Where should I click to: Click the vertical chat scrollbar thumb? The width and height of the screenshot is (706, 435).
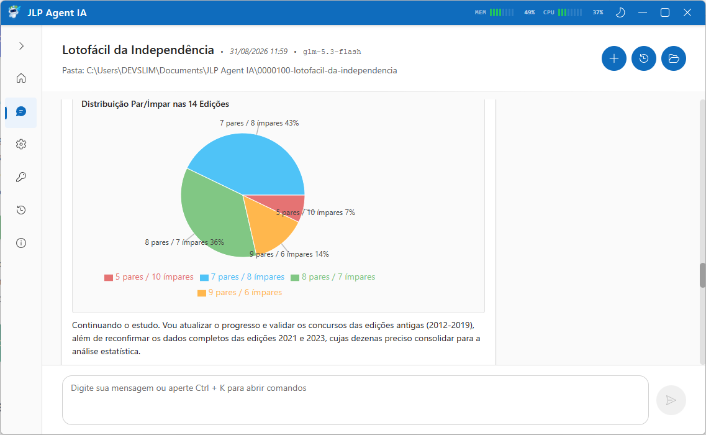pos(702,275)
